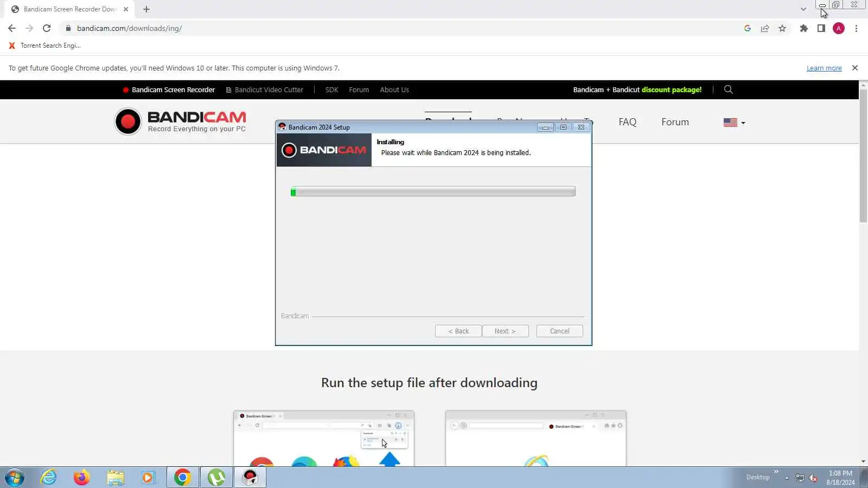Click the Back button in setup

coord(458,331)
